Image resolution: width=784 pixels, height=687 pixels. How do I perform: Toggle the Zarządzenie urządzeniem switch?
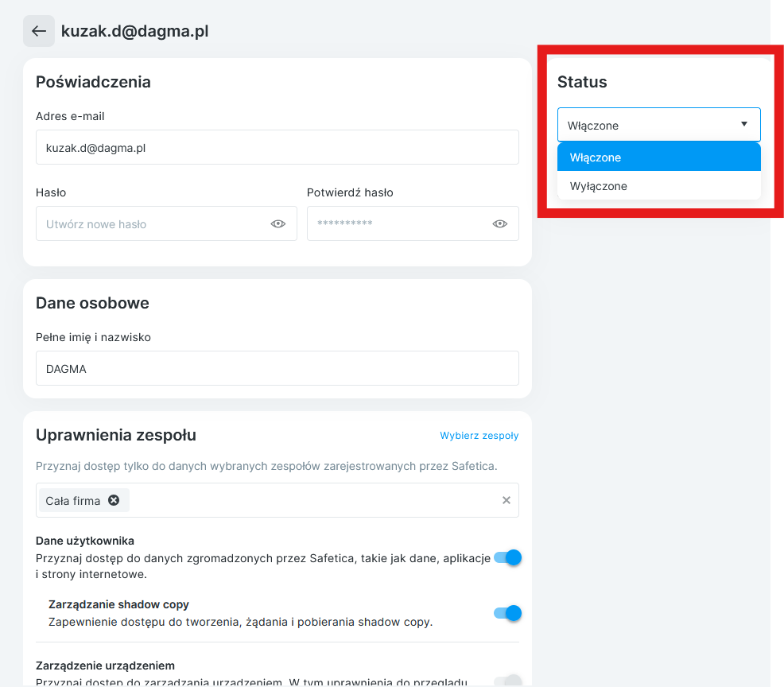[507, 681]
